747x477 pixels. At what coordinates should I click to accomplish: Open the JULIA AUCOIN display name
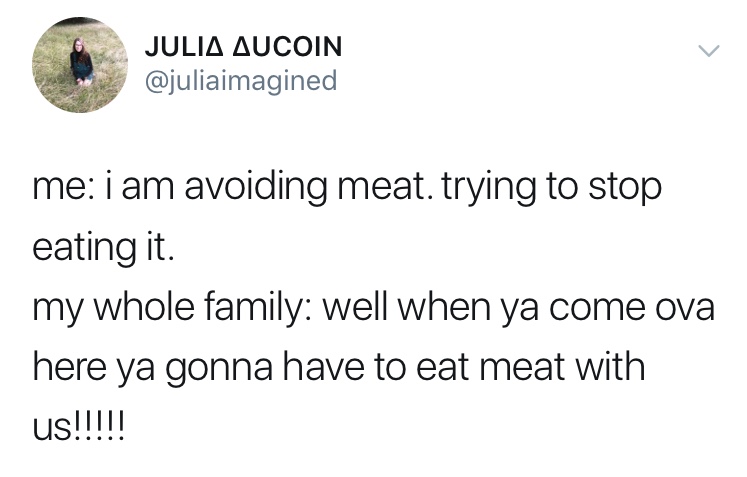[x=244, y=47]
